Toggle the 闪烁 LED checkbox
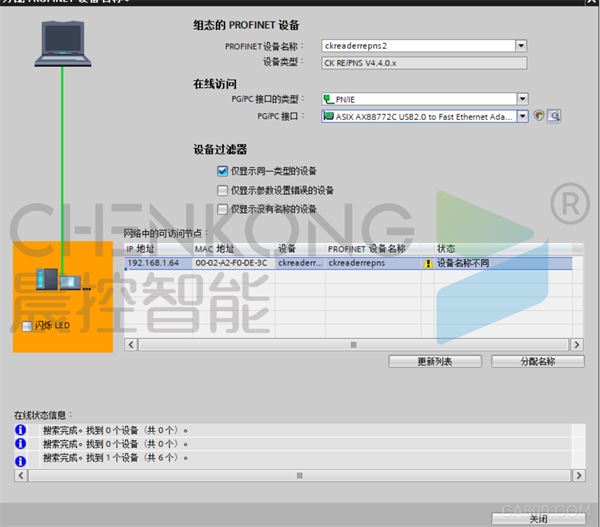 (27, 326)
